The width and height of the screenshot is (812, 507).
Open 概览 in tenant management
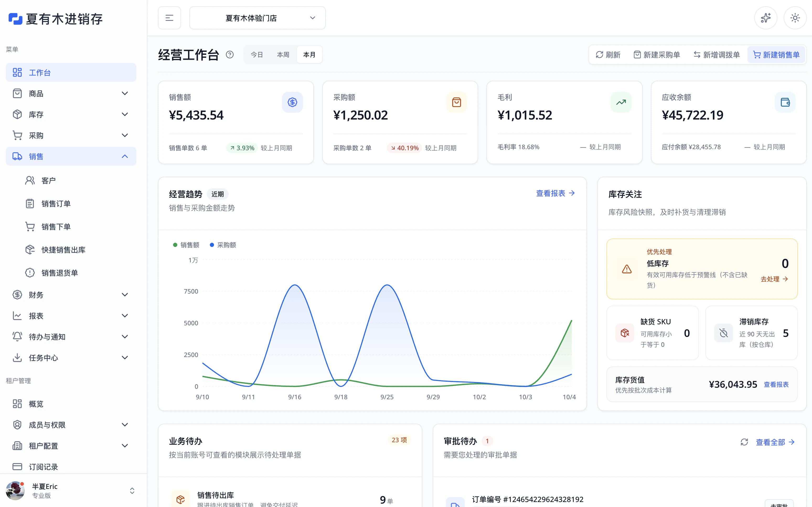tap(71, 404)
